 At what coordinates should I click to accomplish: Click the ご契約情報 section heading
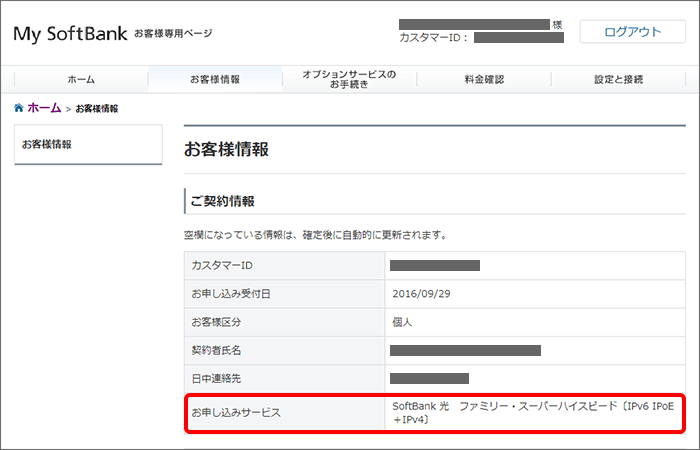click(222, 201)
